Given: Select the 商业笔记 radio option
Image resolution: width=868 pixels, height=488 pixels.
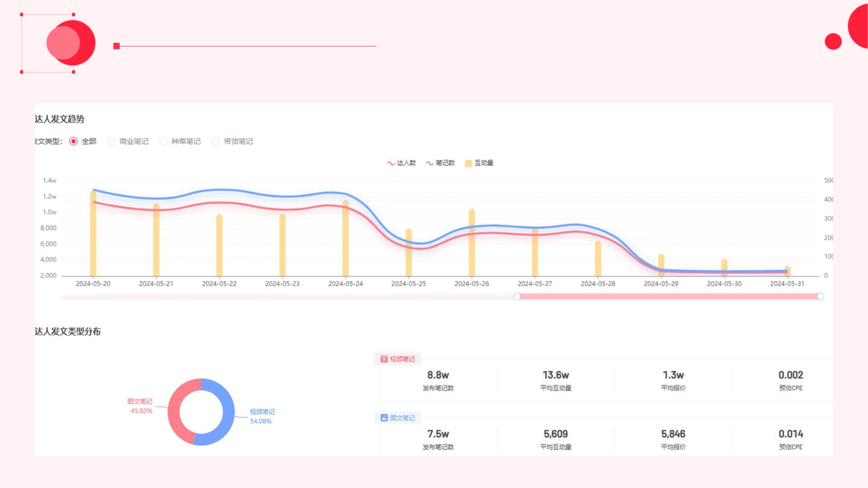Looking at the screenshot, I should [111, 141].
